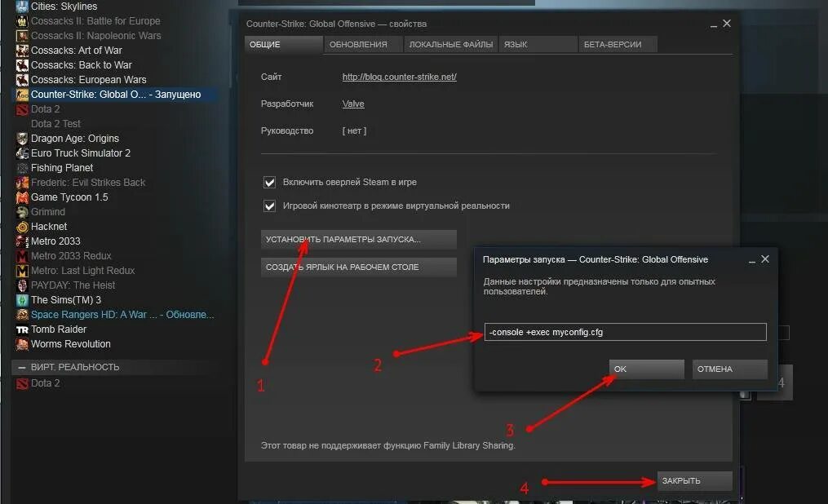The height and width of the screenshot is (504, 828).
Task: Select Dota 2 Test in library
Action: pos(55,124)
